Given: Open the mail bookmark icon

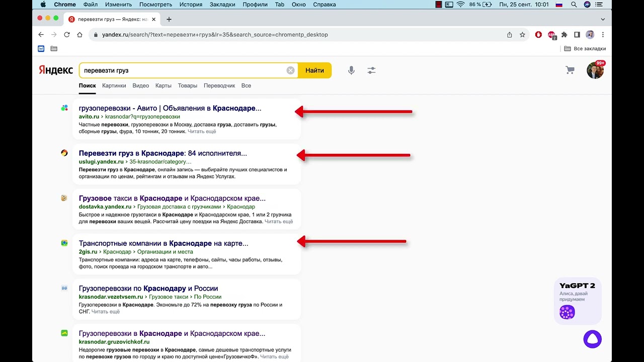Looking at the screenshot, I should [41, 49].
